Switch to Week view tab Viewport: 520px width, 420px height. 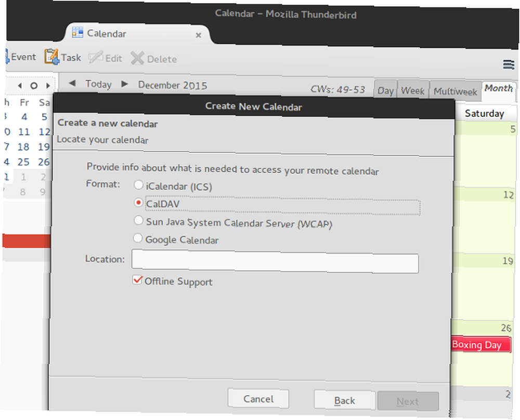coord(413,90)
